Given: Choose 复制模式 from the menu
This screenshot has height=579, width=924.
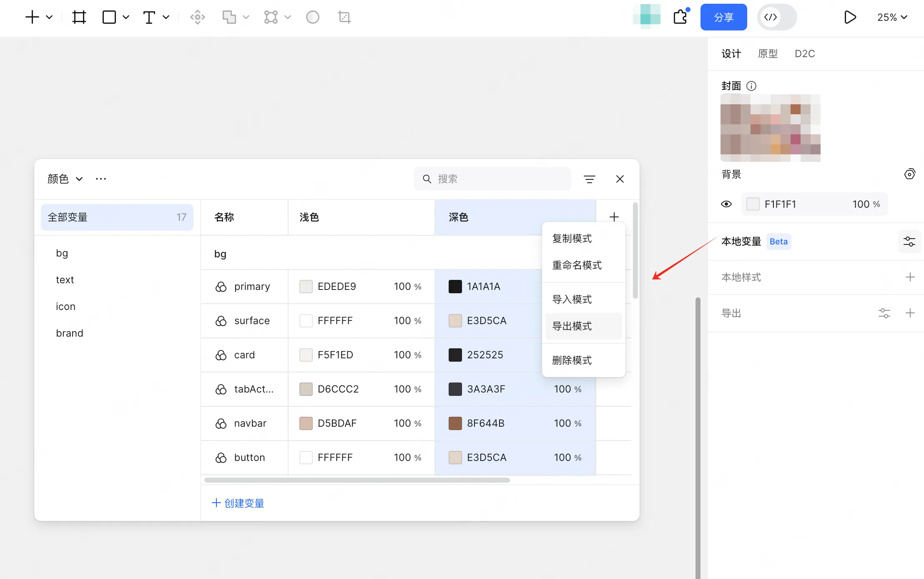Looking at the screenshot, I should pyautogui.click(x=584, y=239).
